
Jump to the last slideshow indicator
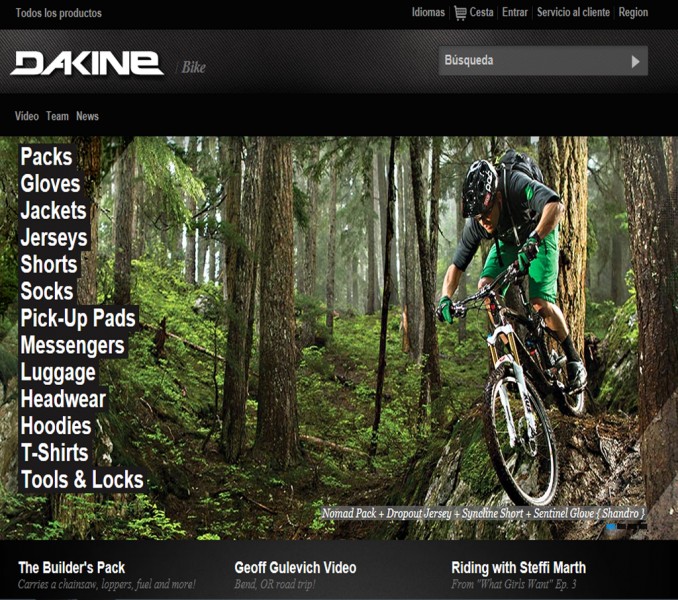coord(643,527)
